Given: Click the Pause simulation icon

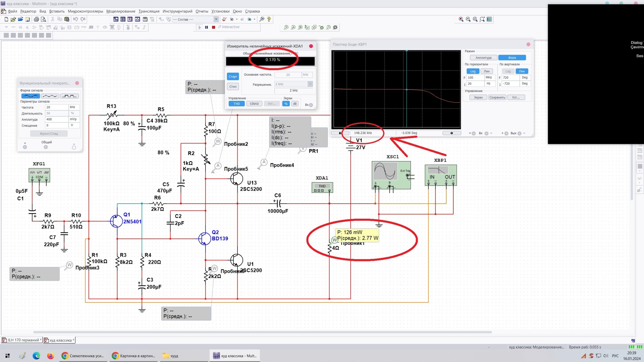Looking at the screenshot, I should (206, 27).
